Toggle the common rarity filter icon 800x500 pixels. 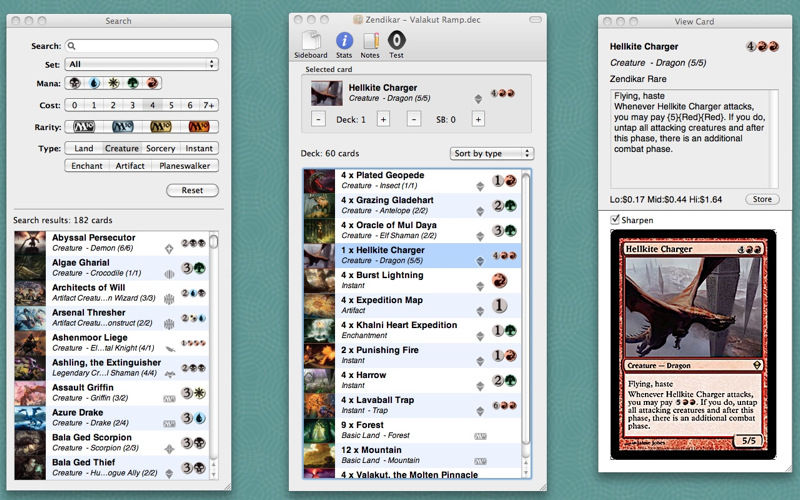point(84,127)
